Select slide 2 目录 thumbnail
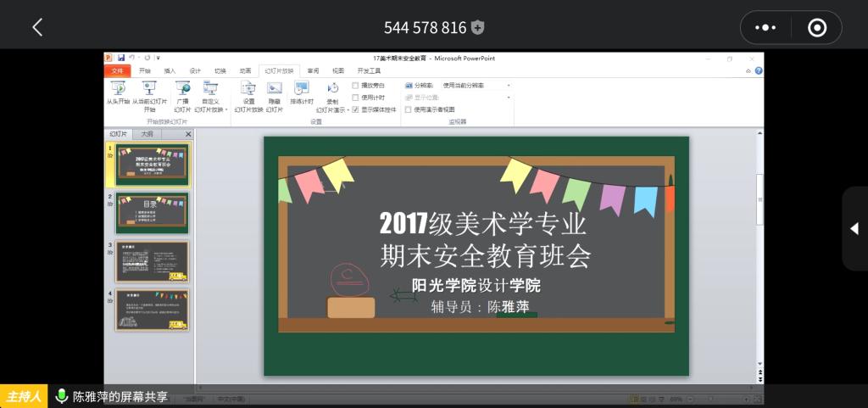Screen dimensions: 868x408 click(152, 212)
